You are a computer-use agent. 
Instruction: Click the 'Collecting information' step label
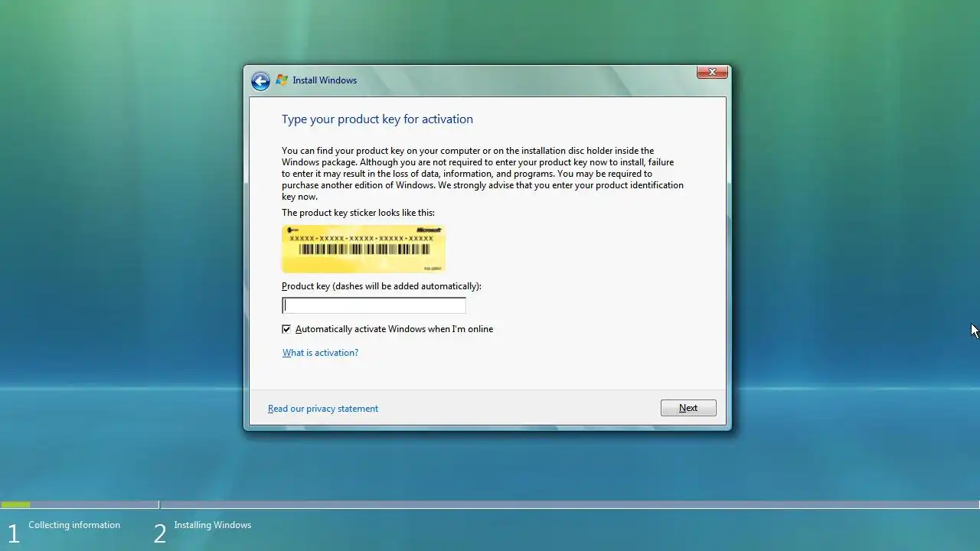(x=74, y=525)
